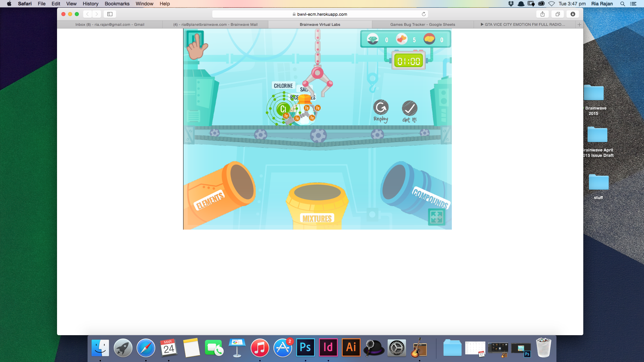
Task: Open GarageBand from the Dock
Action: click(419, 348)
